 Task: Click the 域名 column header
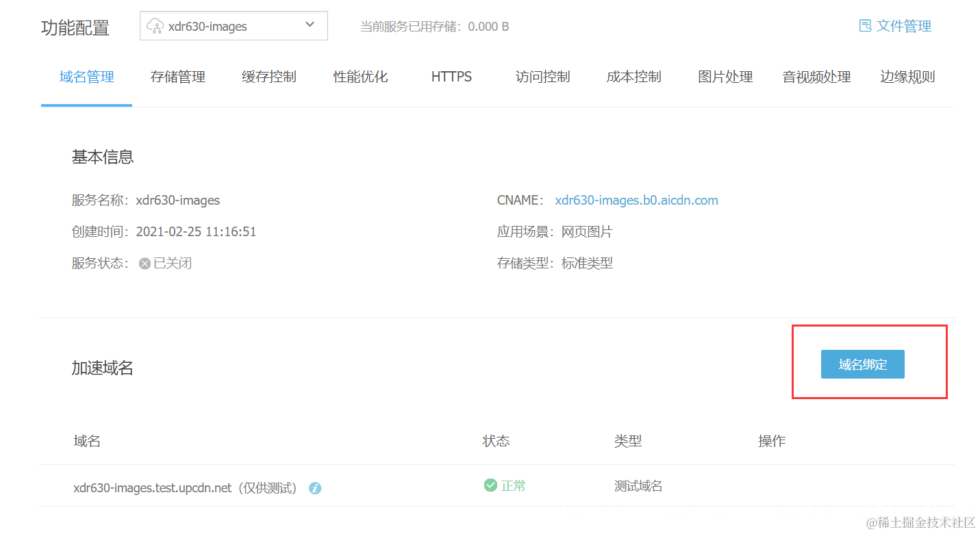[x=87, y=441]
